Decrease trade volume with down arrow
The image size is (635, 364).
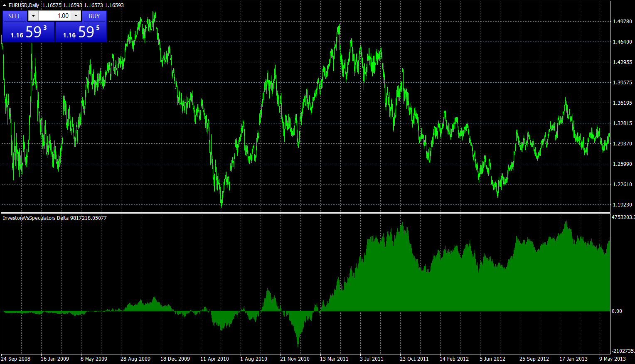click(33, 16)
